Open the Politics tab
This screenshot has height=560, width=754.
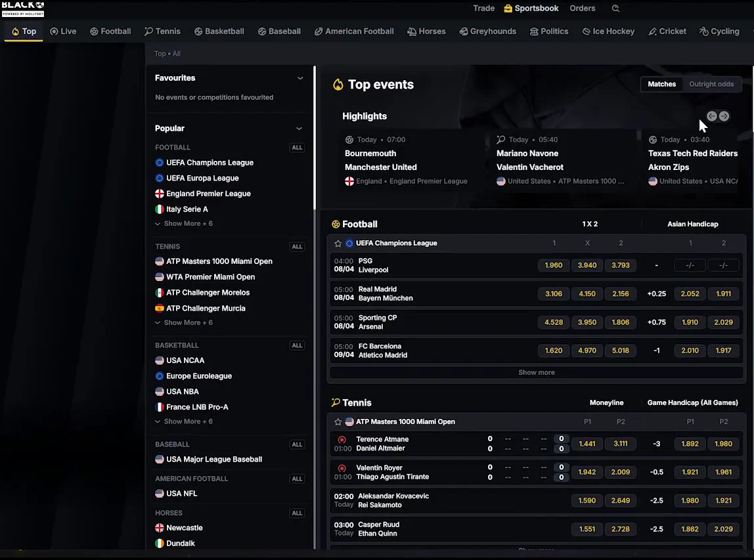548,32
